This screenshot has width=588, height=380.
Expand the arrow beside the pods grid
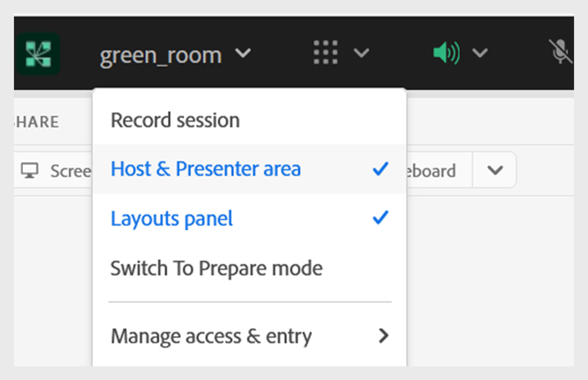361,53
